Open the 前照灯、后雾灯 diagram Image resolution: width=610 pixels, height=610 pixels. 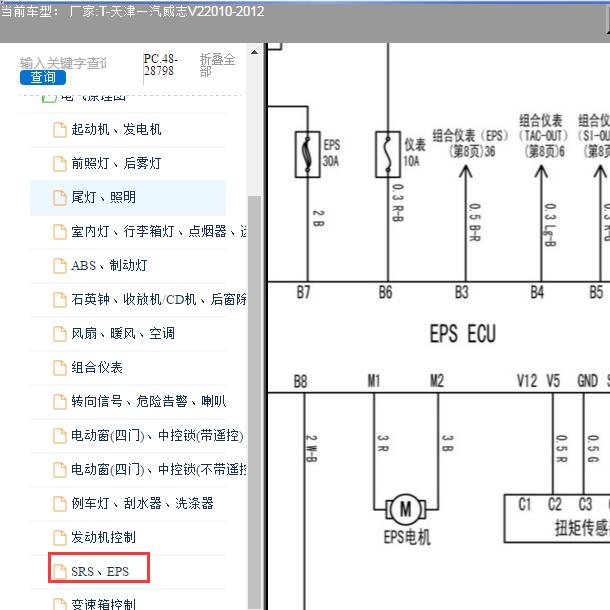pyautogui.click(x=116, y=163)
